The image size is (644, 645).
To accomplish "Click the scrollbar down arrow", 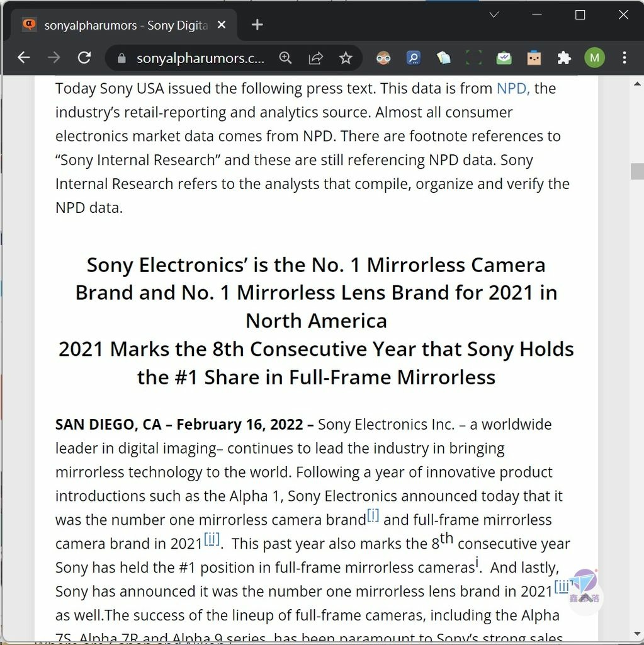I will (638, 634).
